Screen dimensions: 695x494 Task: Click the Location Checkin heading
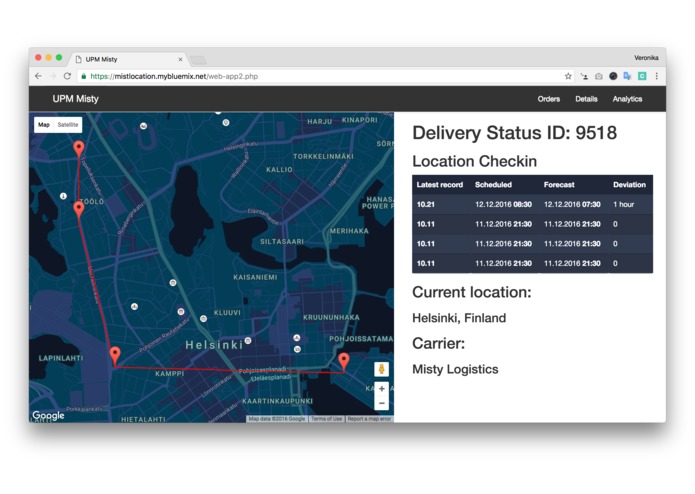pos(474,161)
